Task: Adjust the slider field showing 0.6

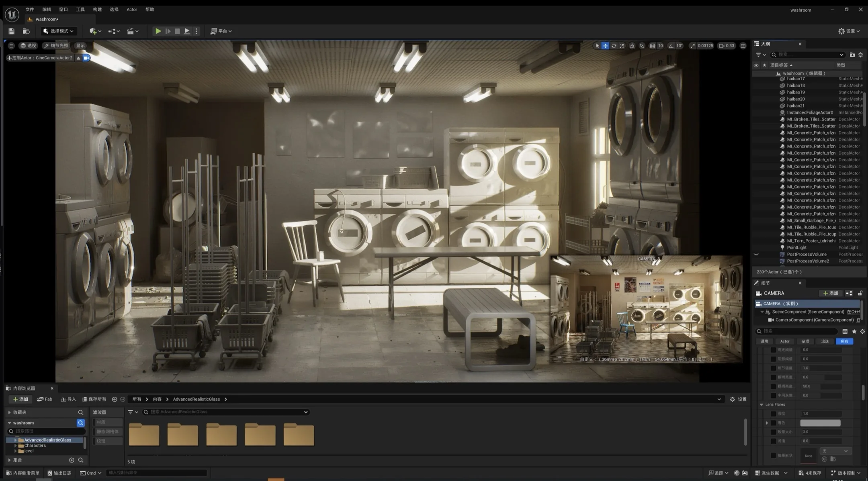Action: point(821,377)
